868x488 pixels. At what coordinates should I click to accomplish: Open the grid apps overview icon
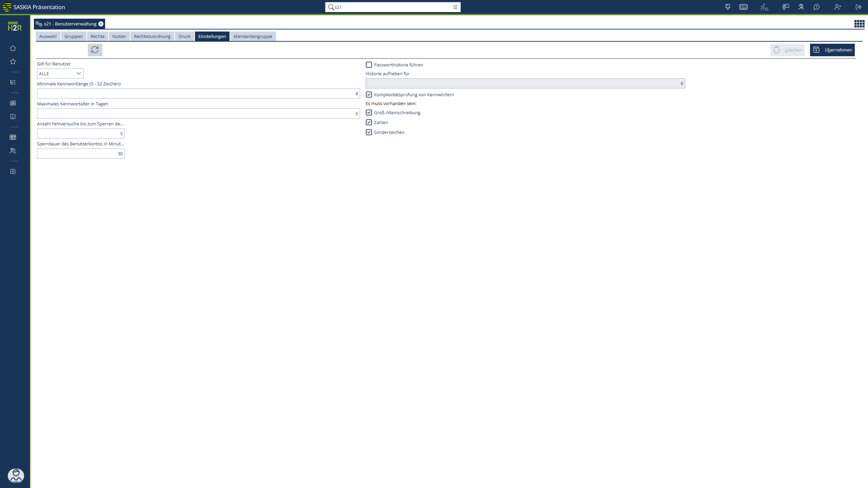point(859,24)
